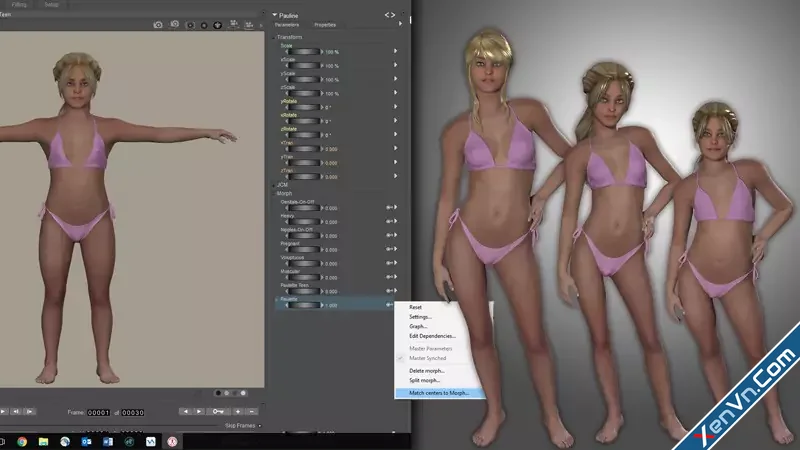Expand the JCM parameter group
The width and height of the screenshot is (800, 450).
pyautogui.click(x=274, y=185)
